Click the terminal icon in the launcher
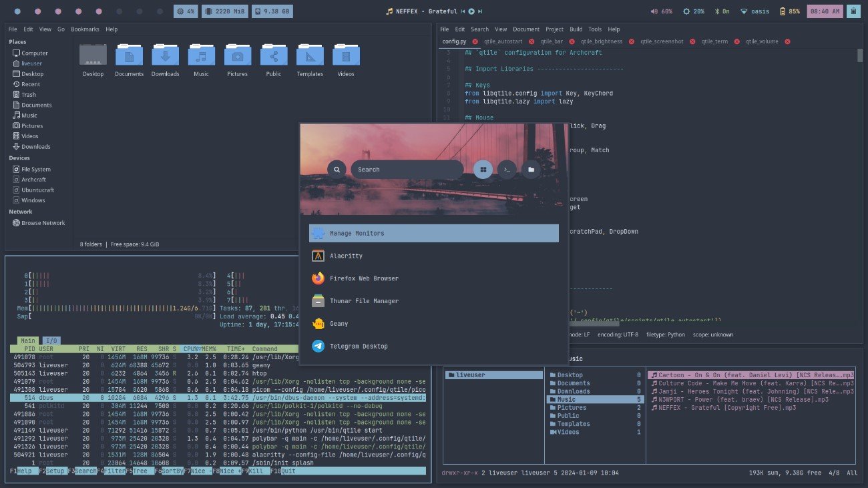 click(x=506, y=169)
